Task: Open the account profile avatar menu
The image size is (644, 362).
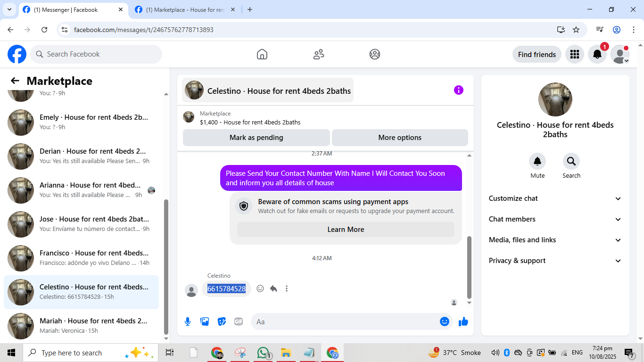Action: coord(620,54)
